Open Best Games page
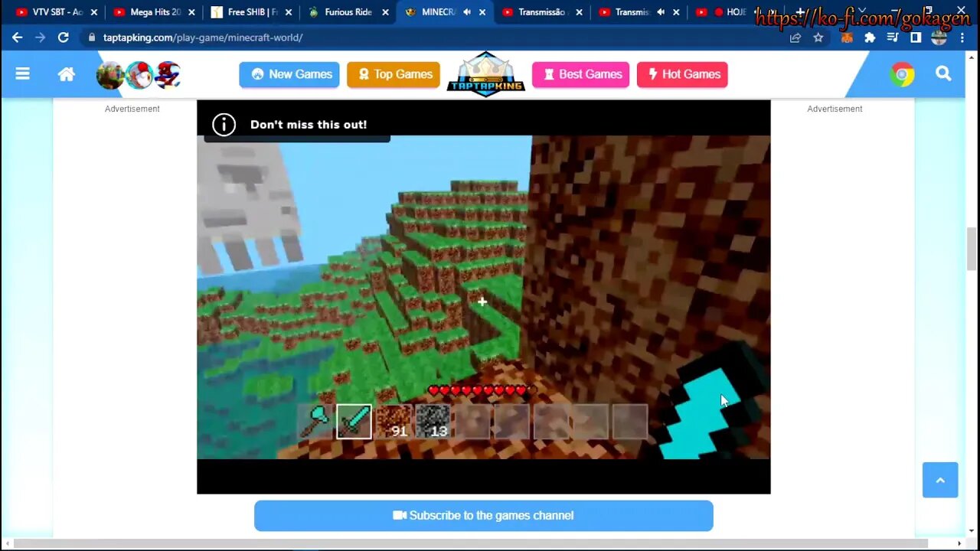 580,74
